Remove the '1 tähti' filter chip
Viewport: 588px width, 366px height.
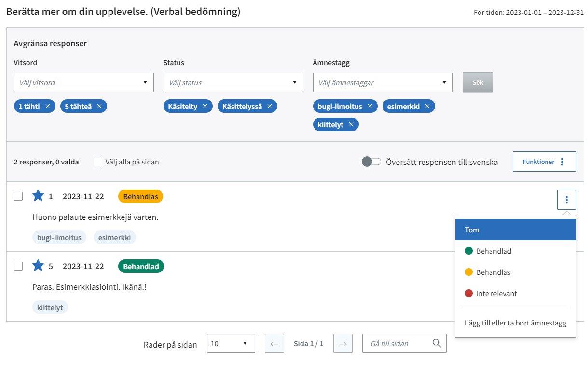pyautogui.click(x=48, y=107)
